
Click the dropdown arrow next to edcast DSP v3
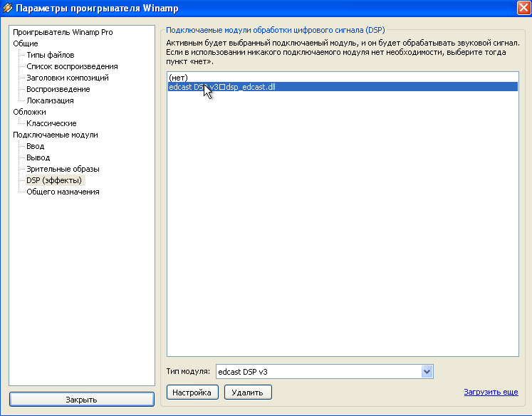click(427, 372)
